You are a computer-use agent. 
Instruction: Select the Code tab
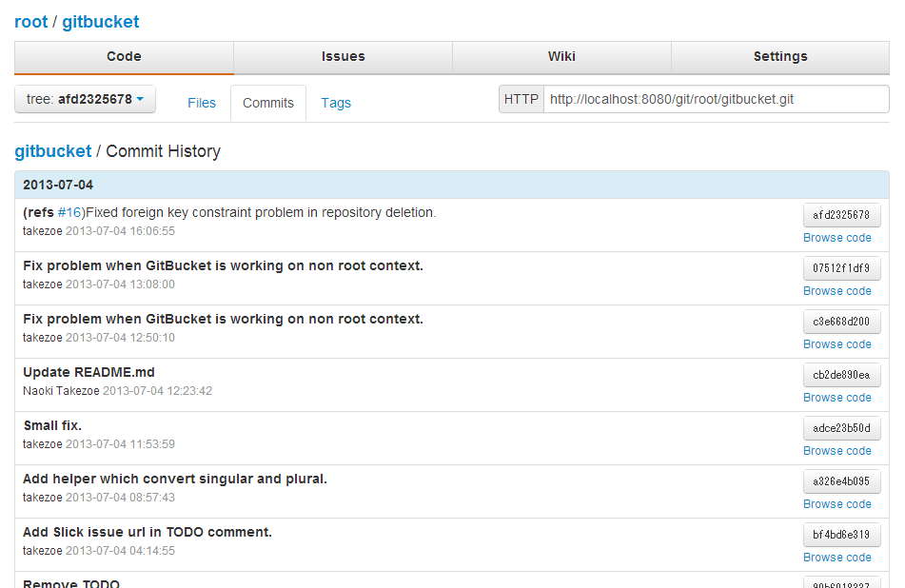[x=124, y=57]
